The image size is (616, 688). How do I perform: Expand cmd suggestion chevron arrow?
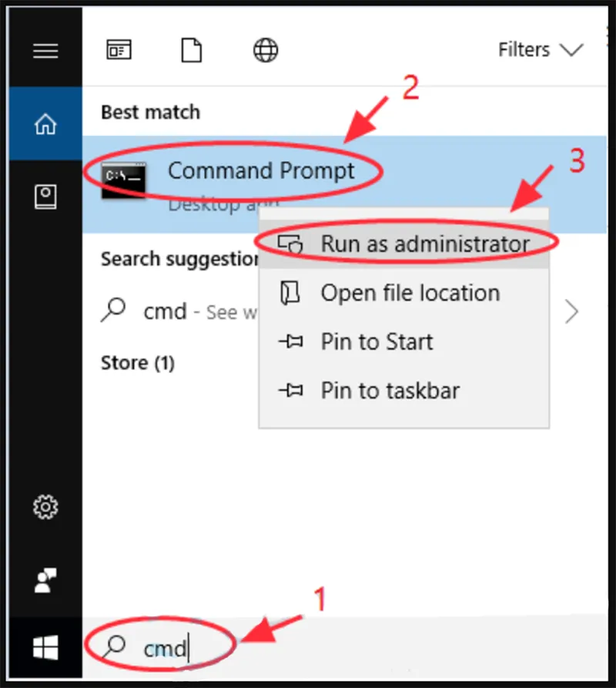(571, 311)
